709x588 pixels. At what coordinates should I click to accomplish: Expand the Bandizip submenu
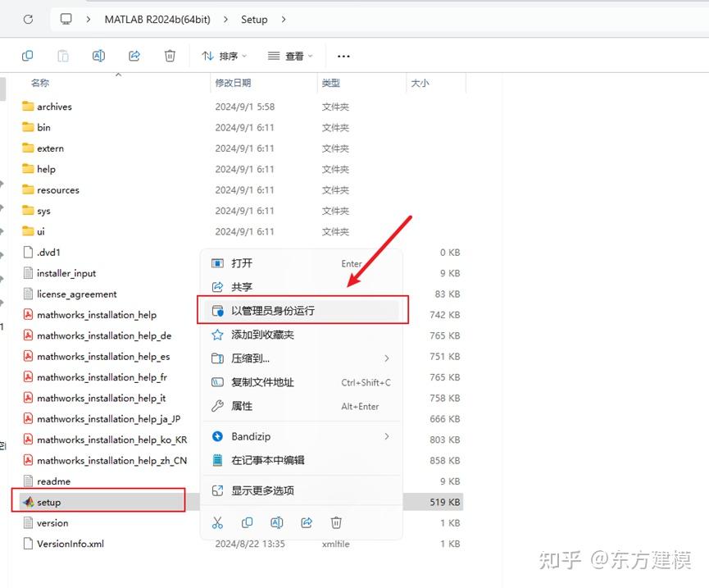click(254, 435)
